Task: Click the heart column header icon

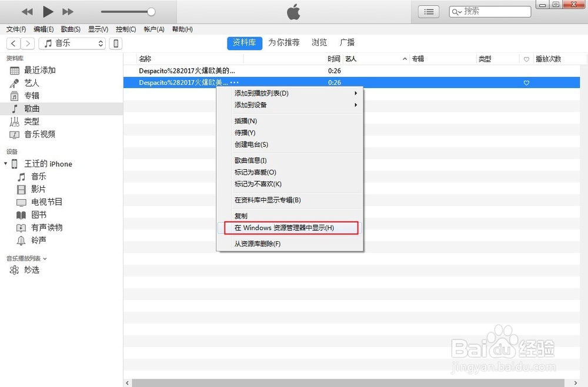Action: [x=526, y=59]
